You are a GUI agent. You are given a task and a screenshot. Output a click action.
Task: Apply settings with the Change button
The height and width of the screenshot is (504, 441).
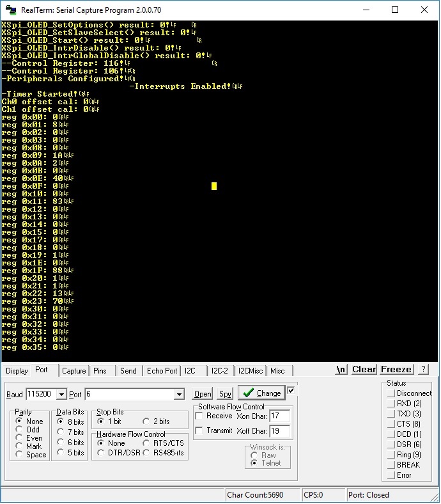pos(261,393)
